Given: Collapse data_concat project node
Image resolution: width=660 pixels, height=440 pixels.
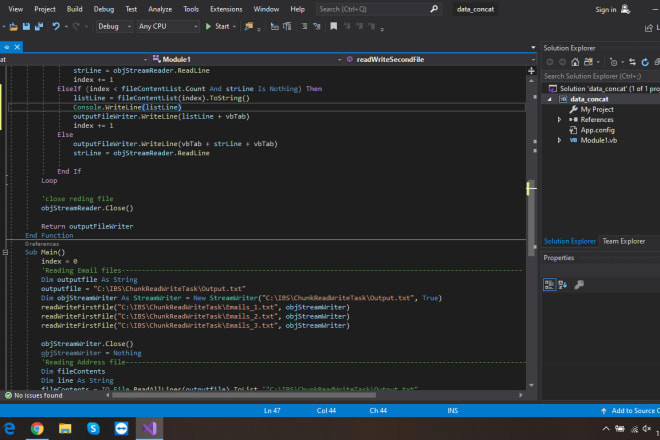Looking at the screenshot, I should [x=549, y=99].
